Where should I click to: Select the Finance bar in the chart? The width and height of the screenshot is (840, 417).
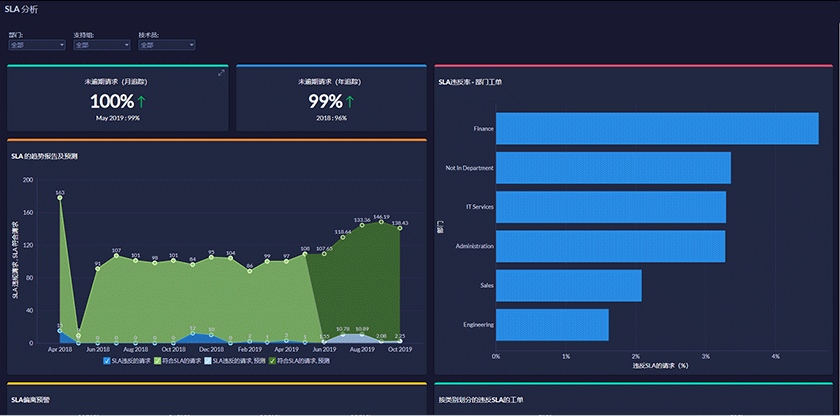pos(656,129)
